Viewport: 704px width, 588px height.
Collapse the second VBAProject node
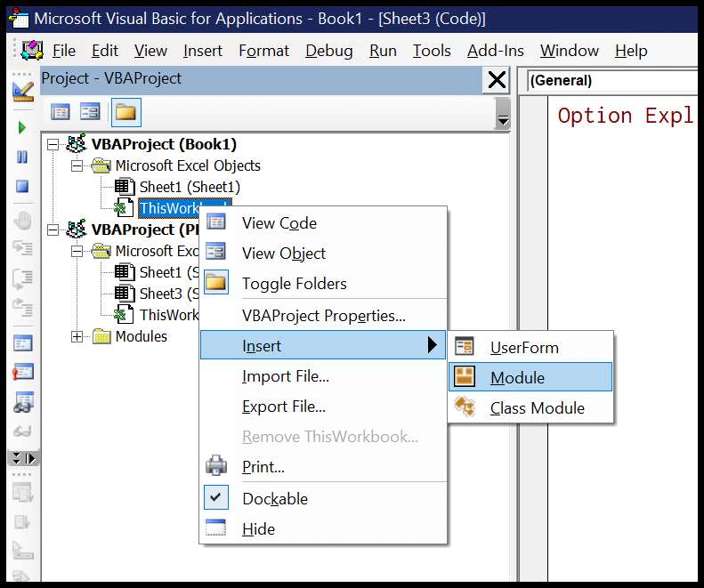pos(53,230)
